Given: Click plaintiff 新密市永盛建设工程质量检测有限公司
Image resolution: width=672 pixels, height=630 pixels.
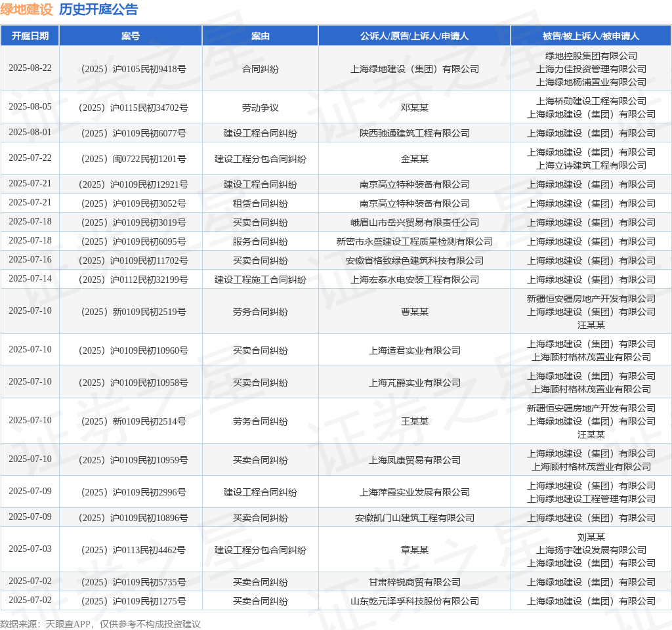Looking at the screenshot, I should coord(415,241).
